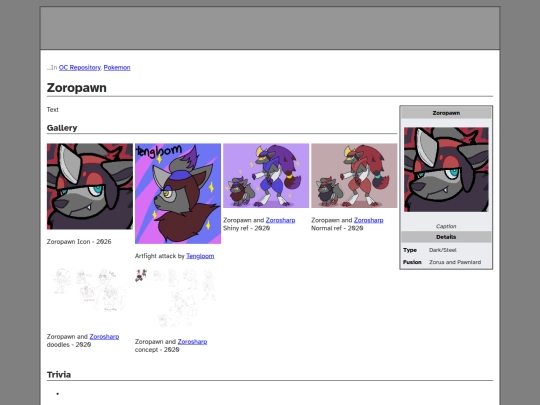Screen dimensions: 540x405
Task: Select the 'Zoropawn Icon - 2026' caption
Action: pos(79,242)
